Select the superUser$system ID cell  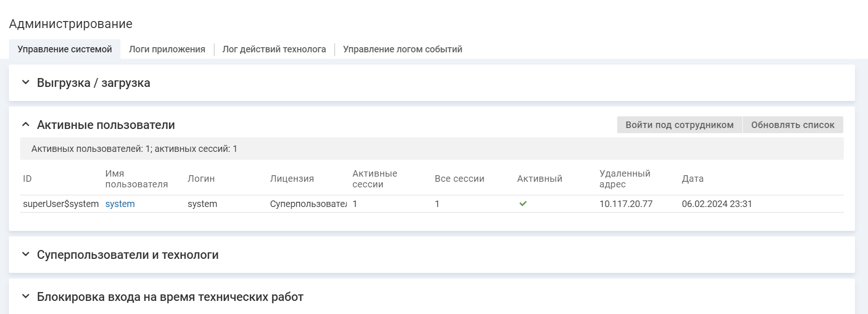pos(61,204)
